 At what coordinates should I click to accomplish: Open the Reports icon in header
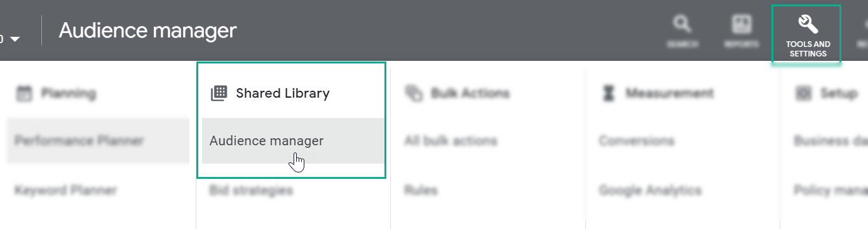click(x=742, y=25)
